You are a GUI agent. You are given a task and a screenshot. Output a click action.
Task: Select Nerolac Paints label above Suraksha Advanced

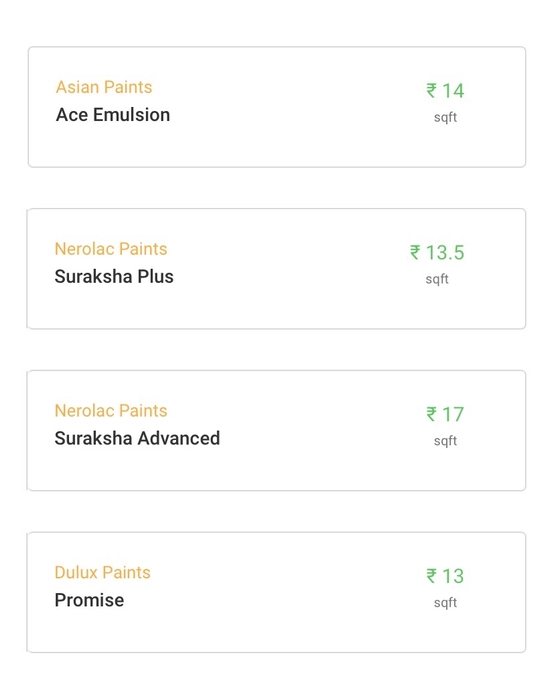111,410
